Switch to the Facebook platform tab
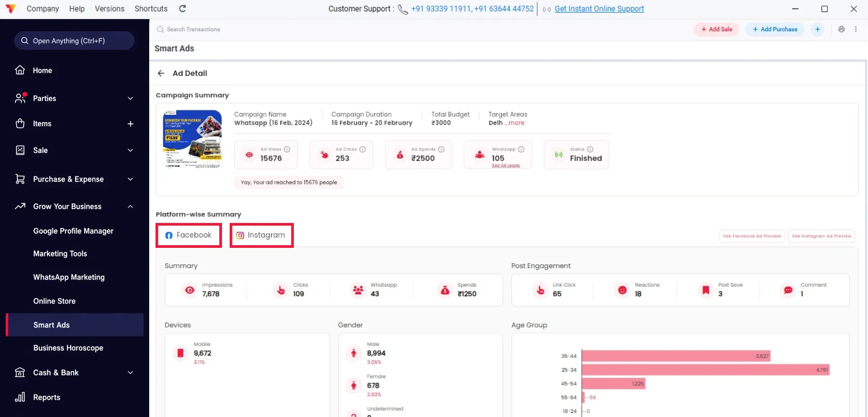 pyautogui.click(x=189, y=235)
